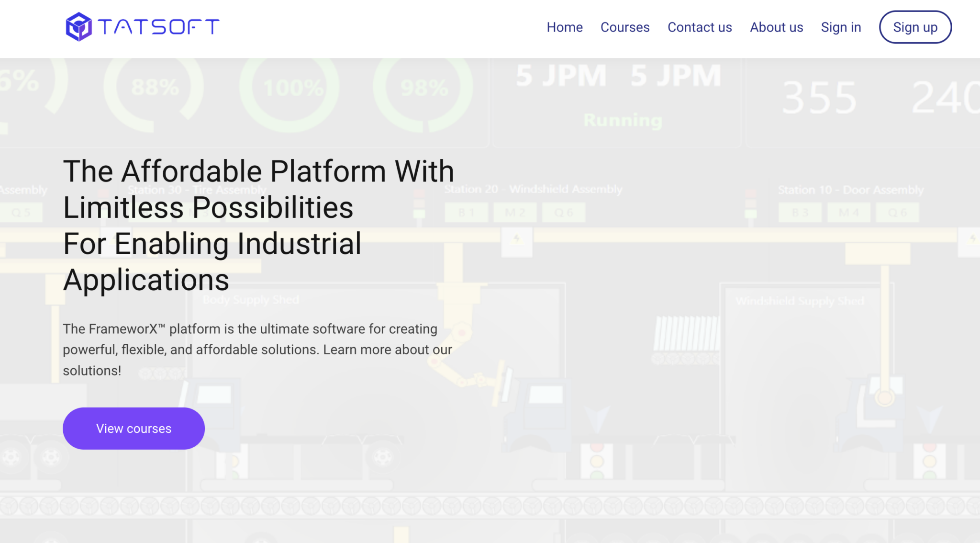Click the Tatsoft cube logo icon
This screenshot has height=543, width=980.
[x=78, y=27]
